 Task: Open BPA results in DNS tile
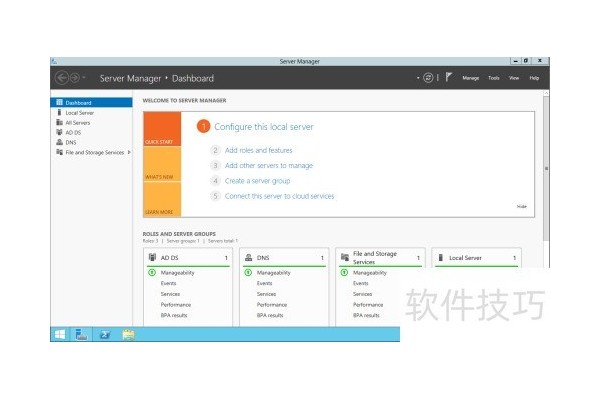pos(270,316)
